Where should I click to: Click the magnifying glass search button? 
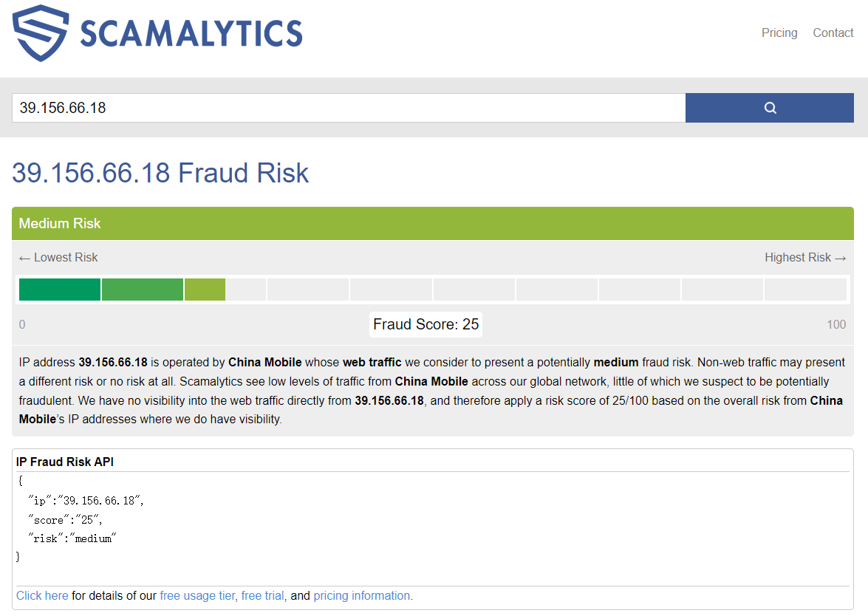(769, 108)
